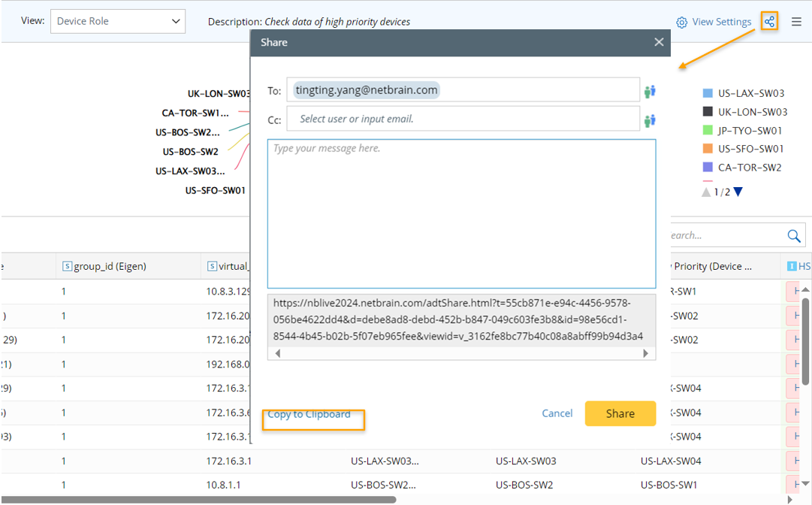
Task: Go to next legend page arrow
Action: tap(738, 192)
